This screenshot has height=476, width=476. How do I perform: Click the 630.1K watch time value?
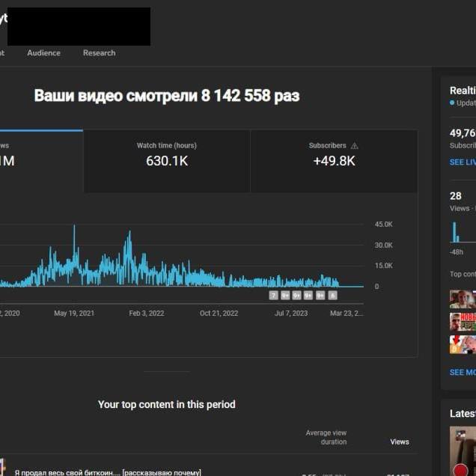click(x=167, y=161)
